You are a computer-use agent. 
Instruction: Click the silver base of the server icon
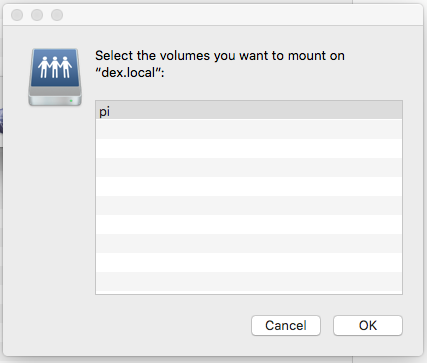55,97
